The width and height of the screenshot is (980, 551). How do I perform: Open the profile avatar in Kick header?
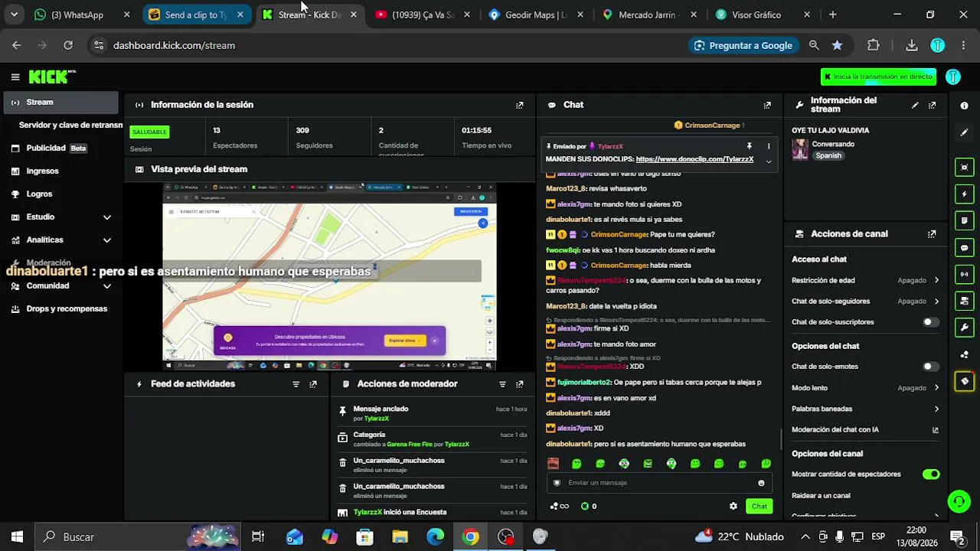pyautogui.click(x=953, y=77)
